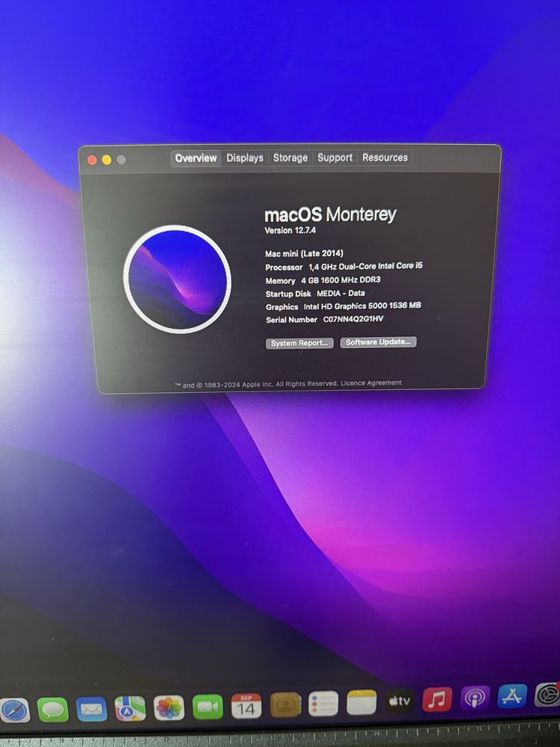Launch the Contacts app
This screenshot has height=747, width=560.
click(285, 704)
